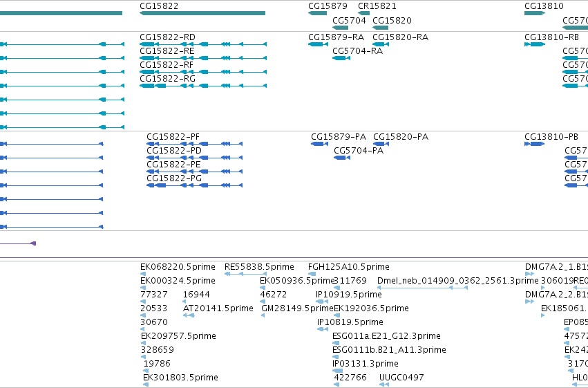The width and height of the screenshot is (588, 388).
Task: Open transcript CG13810-RB
Action: click(551, 37)
